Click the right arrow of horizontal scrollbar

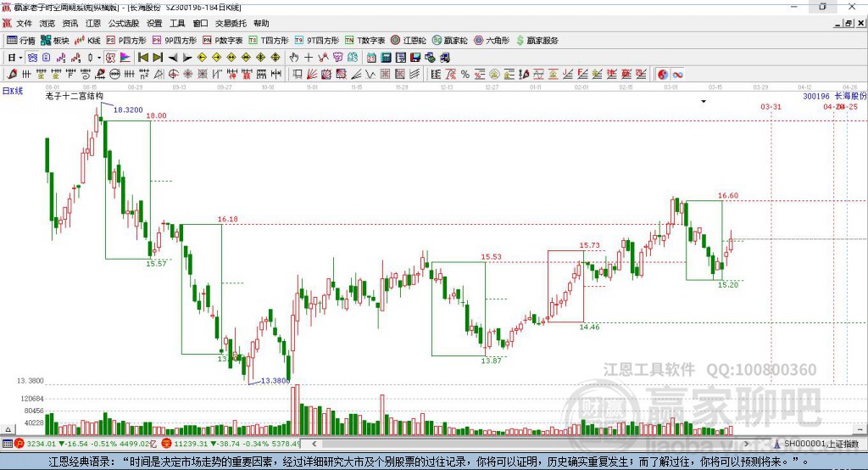(746, 444)
